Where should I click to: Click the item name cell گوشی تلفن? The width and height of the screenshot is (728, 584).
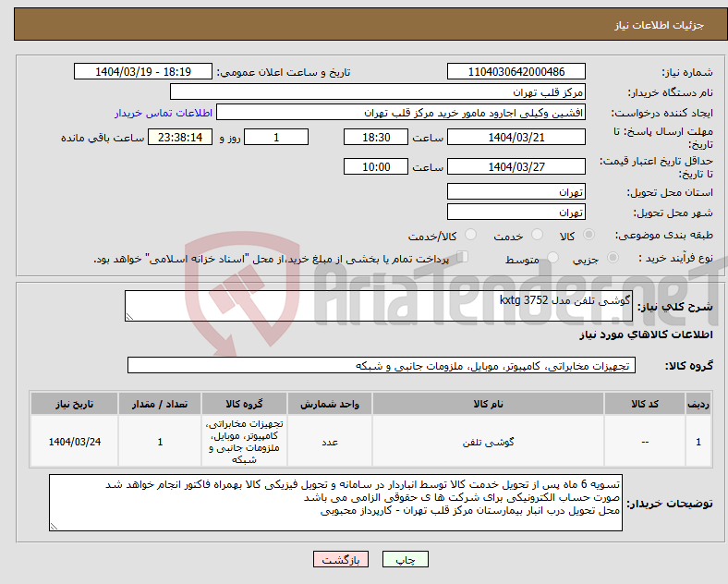coord(488,442)
